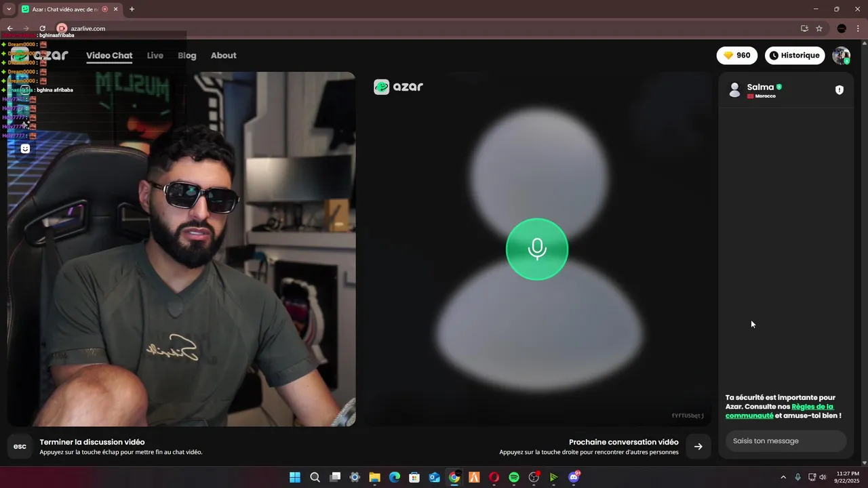Open the tab search dropdown arrow
The width and height of the screenshot is (868, 488).
tap(9, 9)
